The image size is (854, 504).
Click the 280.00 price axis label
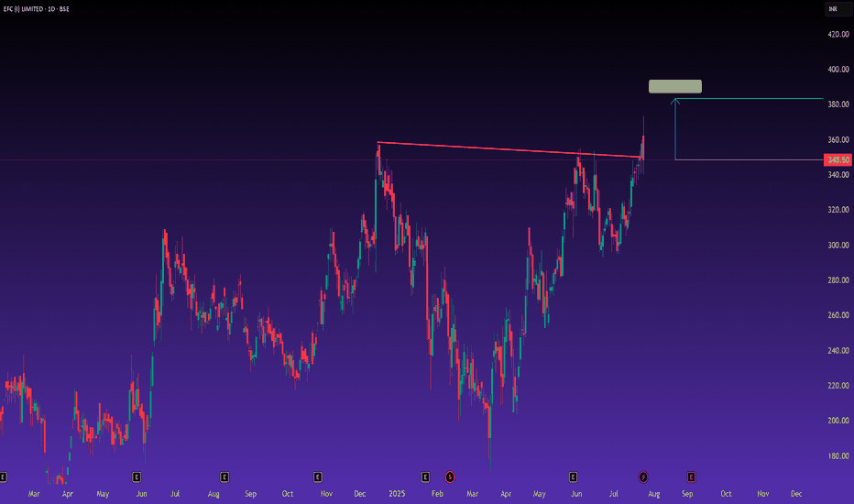click(838, 280)
